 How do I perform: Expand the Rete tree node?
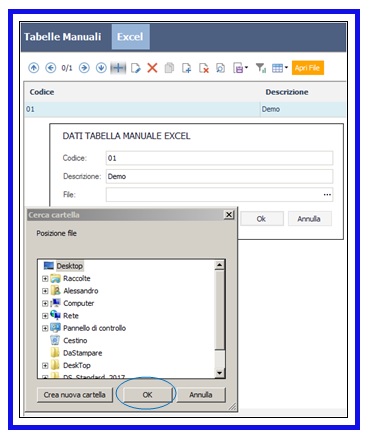pyautogui.click(x=45, y=316)
